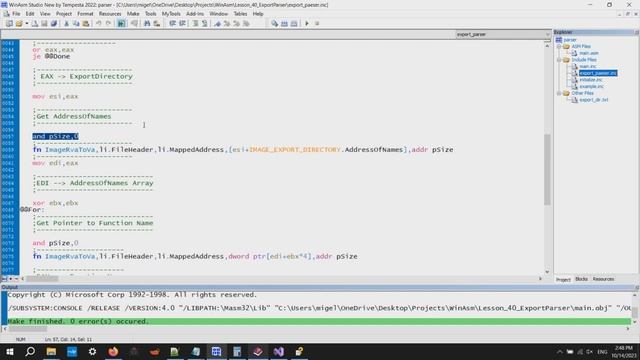Screen dimensions: 640x360
Task: Click the Outdent toolbar icon
Action: 182,24
